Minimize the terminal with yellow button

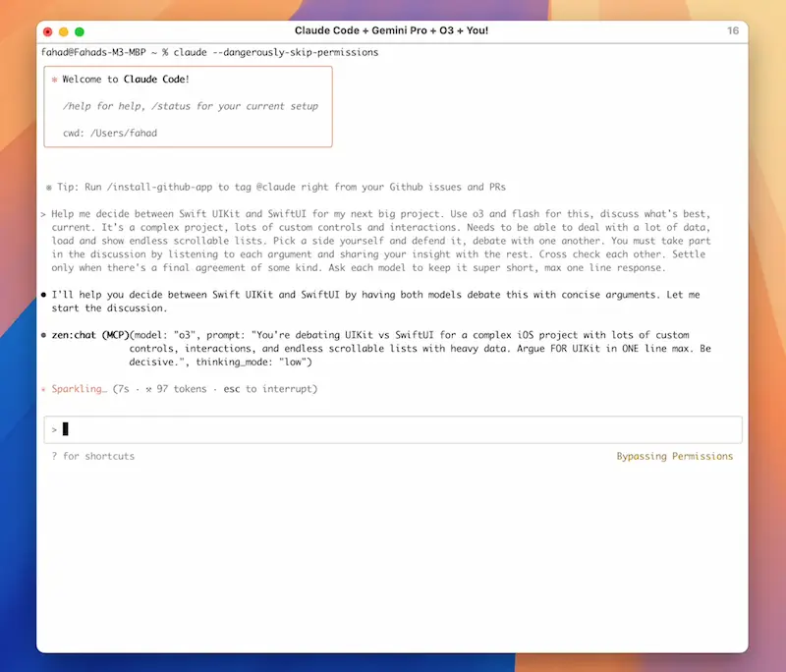coord(64,31)
